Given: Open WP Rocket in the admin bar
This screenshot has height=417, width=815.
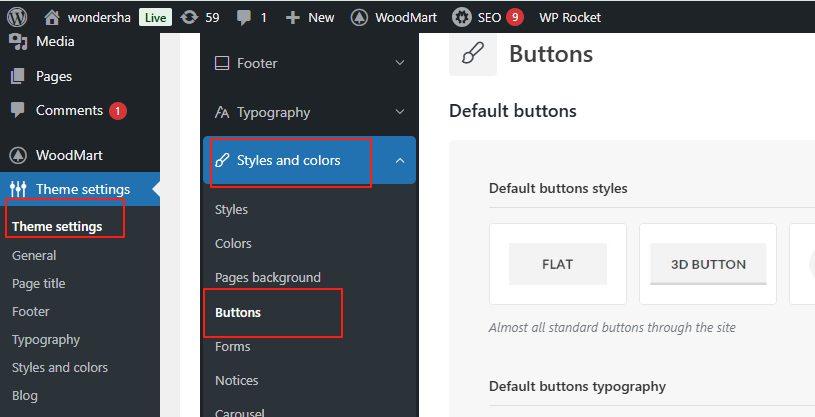Looking at the screenshot, I should pyautogui.click(x=570, y=17).
